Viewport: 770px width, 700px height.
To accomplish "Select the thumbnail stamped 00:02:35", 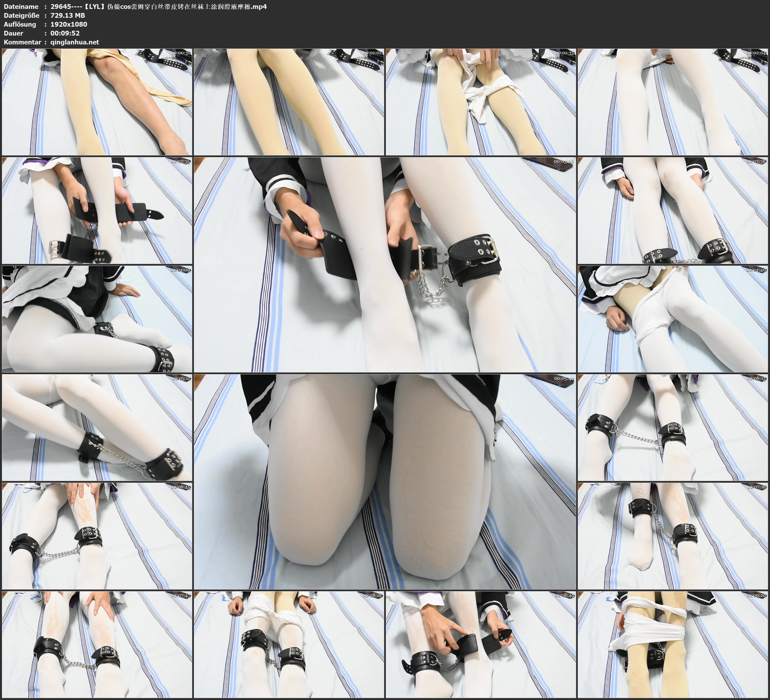I will point(97,210).
